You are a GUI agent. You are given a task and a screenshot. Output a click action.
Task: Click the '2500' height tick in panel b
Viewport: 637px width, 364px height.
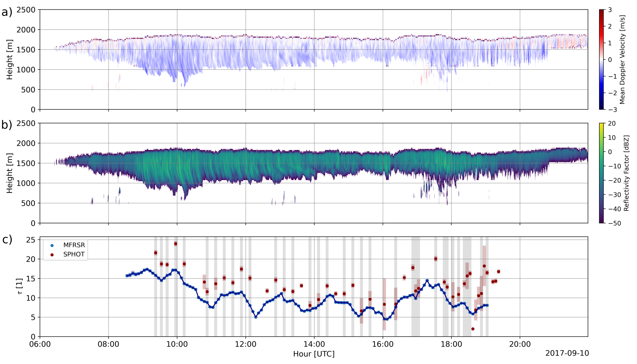[x=26, y=123]
